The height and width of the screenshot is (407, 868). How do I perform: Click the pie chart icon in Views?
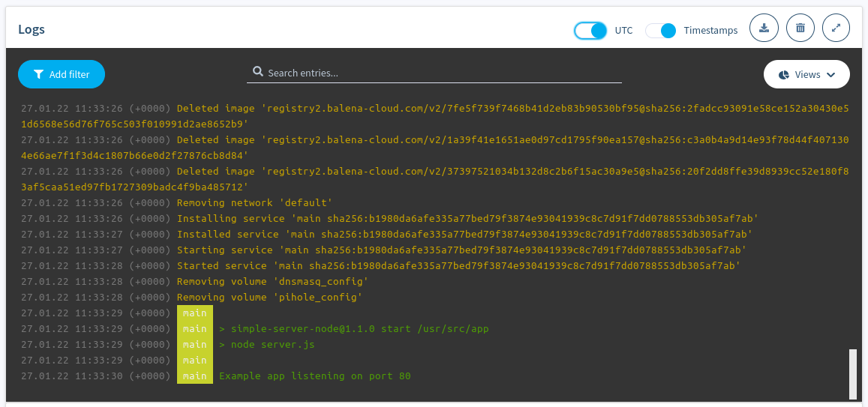pyautogui.click(x=784, y=75)
